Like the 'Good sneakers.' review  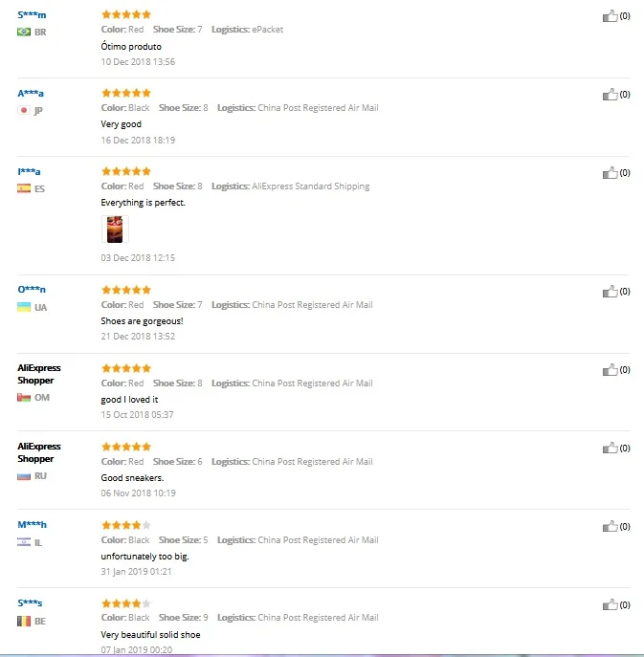tap(610, 448)
